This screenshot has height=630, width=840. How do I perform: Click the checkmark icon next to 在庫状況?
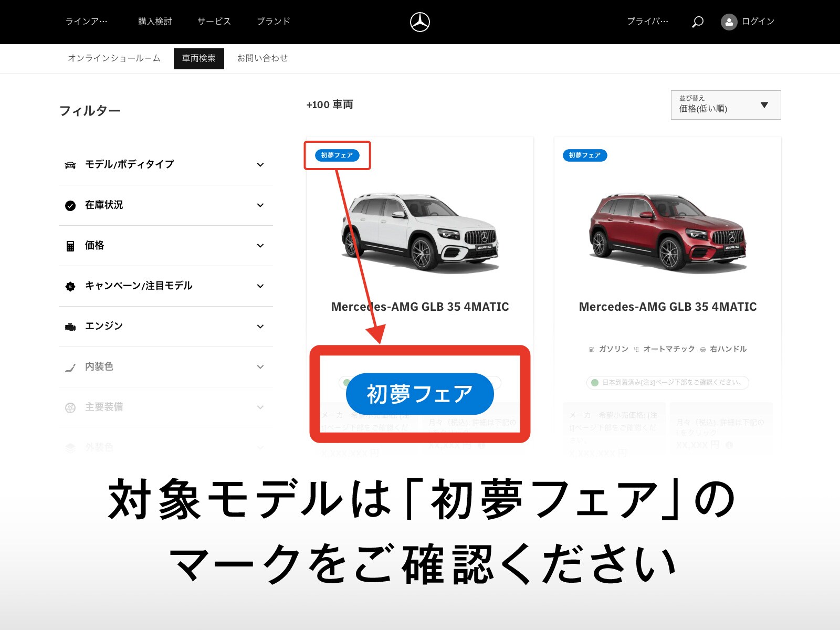coord(70,205)
